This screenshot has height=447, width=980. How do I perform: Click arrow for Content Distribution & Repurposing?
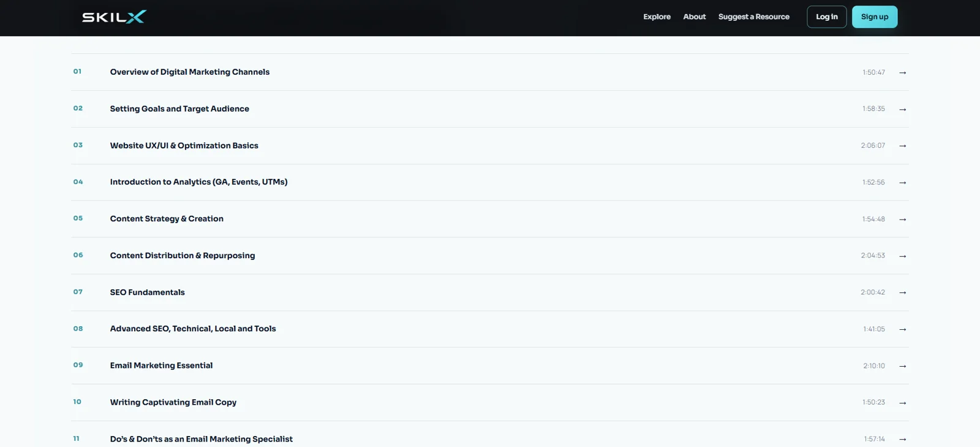(x=902, y=256)
